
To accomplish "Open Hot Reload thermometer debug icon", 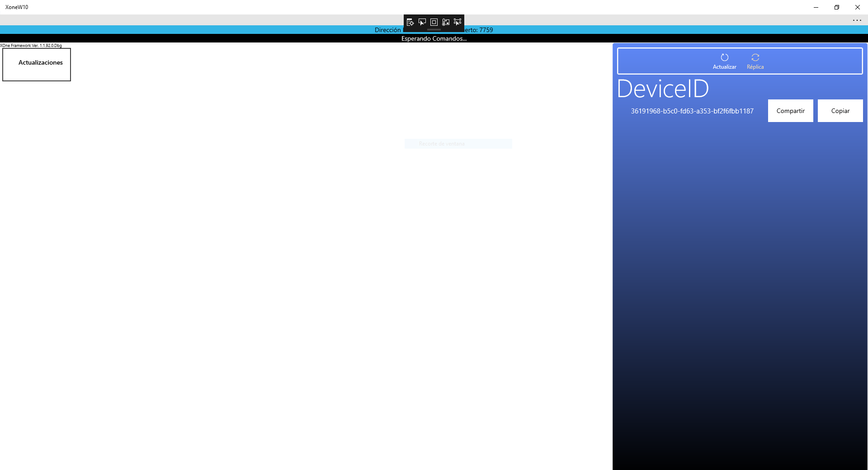I will [x=446, y=22].
